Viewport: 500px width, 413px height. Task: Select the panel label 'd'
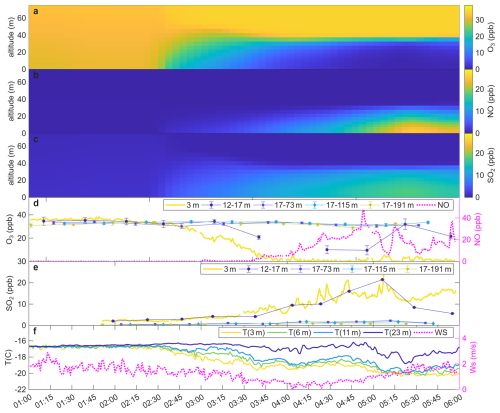click(36, 203)
